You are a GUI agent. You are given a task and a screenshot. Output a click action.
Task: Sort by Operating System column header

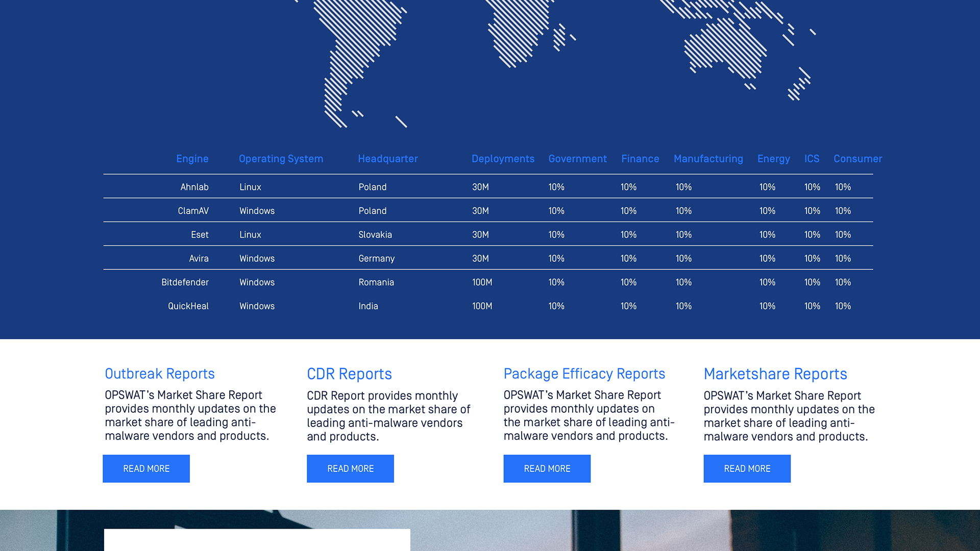click(x=281, y=159)
